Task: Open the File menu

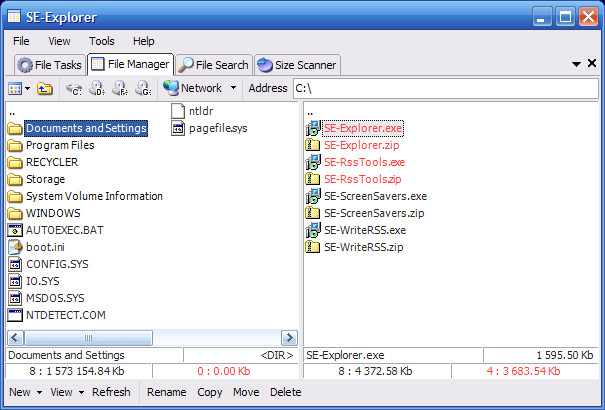Action: (21, 41)
